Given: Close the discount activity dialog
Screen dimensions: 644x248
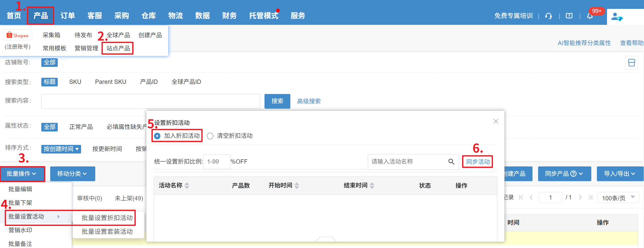Looking at the screenshot, I should pyautogui.click(x=496, y=121).
